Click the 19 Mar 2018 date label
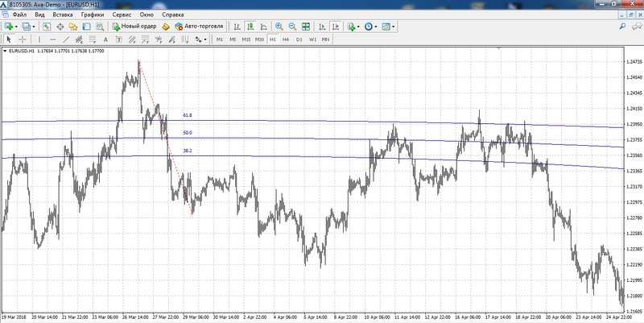Screen dimensions: 644x323 click(13, 317)
